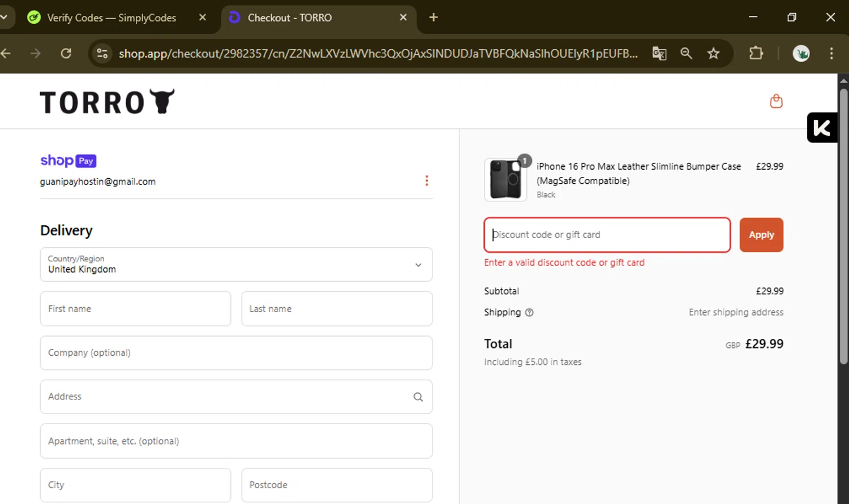Click into the Address field
Viewport: 849px width, 504px height.
236,397
